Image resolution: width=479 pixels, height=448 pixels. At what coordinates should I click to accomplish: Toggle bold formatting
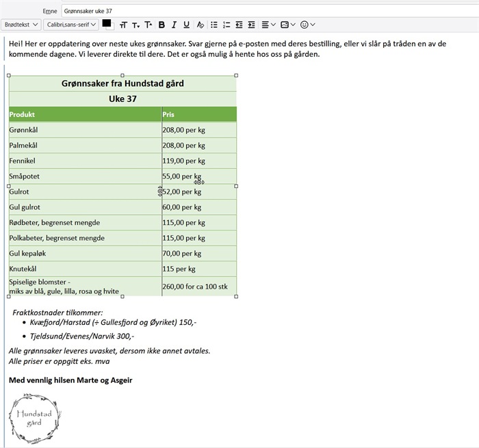coord(161,25)
